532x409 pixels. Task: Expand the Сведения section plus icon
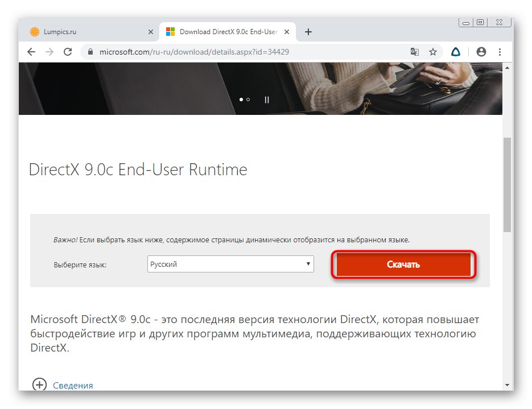pos(39,385)
